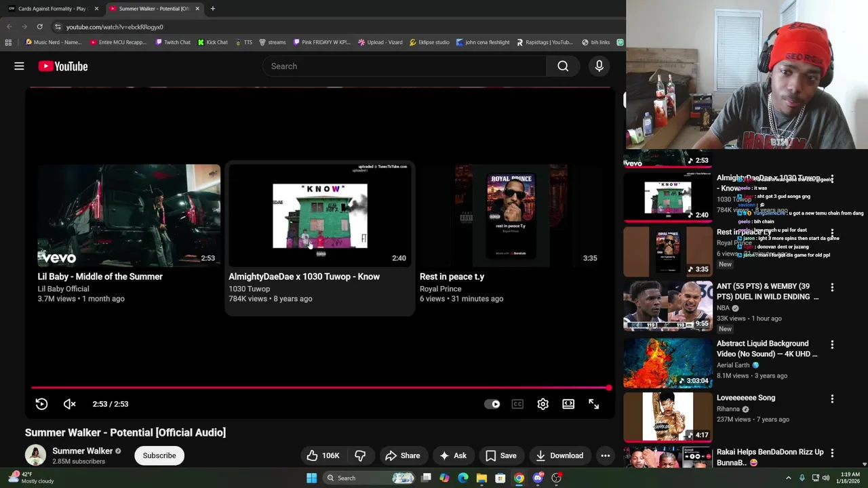Click the 1030 Tuwop channel name on the endscreen
The height and width of the screenshot is (488, 868).
(x=249, y=289)
